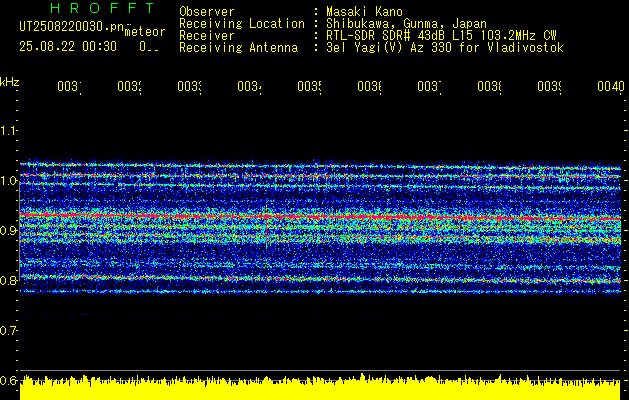
Task: Click the 0040 time marker
Action: coord(611,86)
